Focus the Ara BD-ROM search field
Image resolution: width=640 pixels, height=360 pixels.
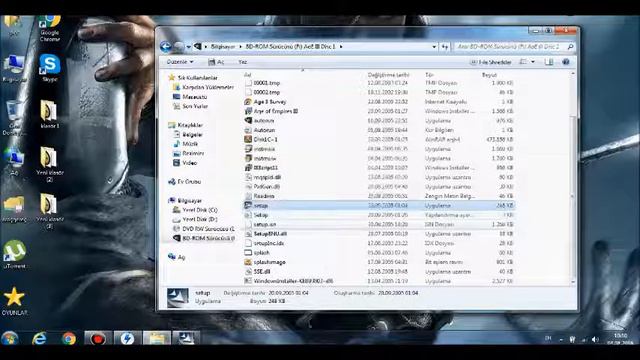pyautogui.click(x=510, y=47)
